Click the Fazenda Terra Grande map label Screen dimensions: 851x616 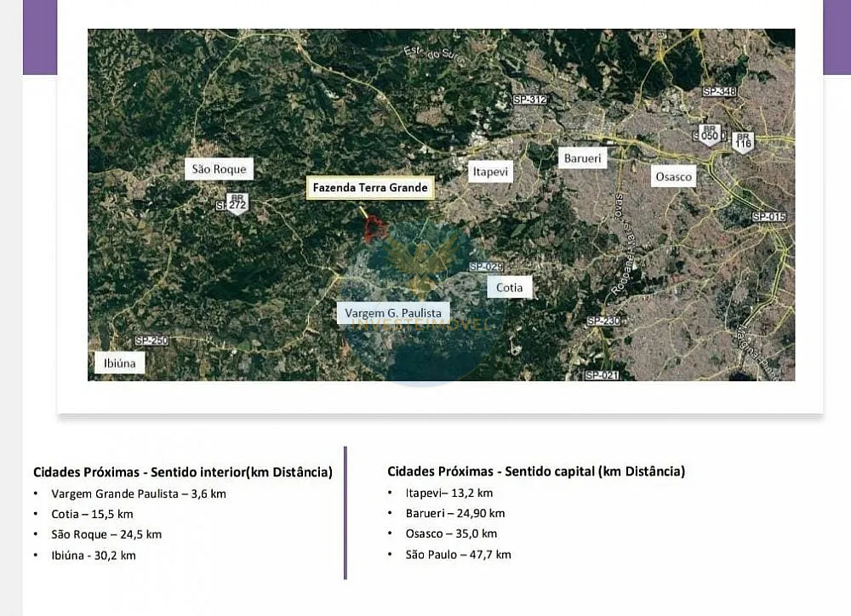point(370,188)
